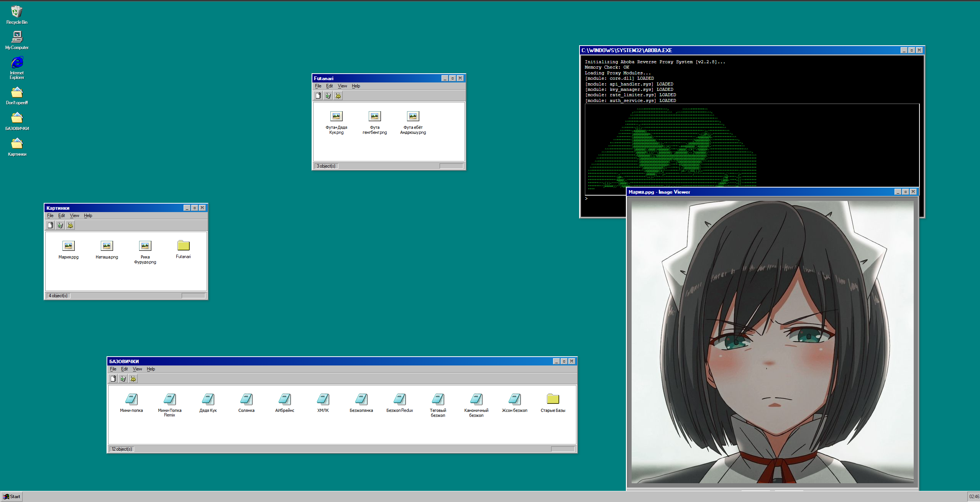Open the View menu in Картинки window

pos(74,216)
